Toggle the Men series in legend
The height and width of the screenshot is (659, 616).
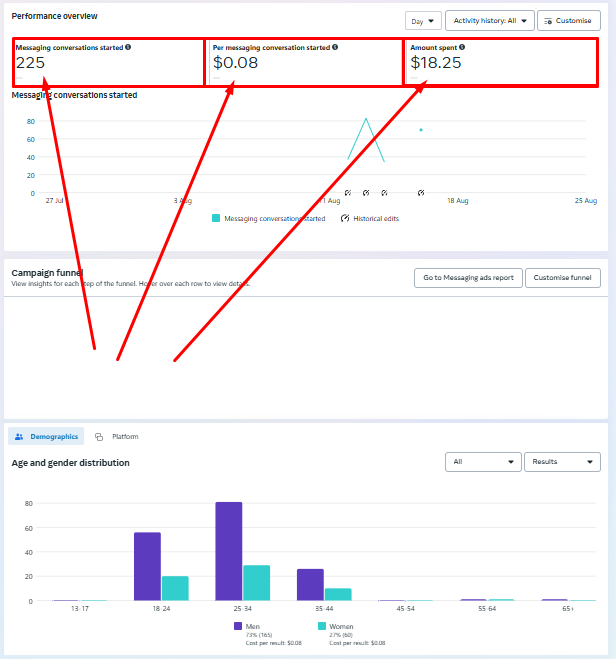(x=239, y=626)
